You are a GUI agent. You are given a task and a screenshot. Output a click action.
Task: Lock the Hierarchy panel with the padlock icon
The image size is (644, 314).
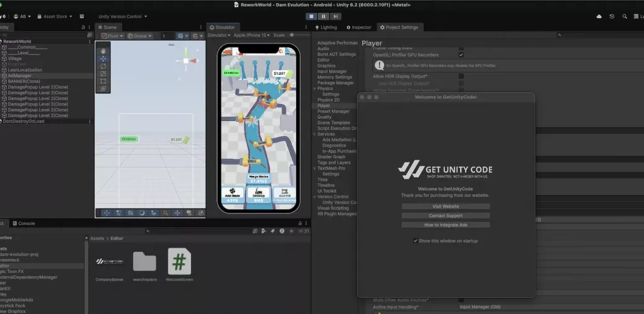(x=84, y=27)
